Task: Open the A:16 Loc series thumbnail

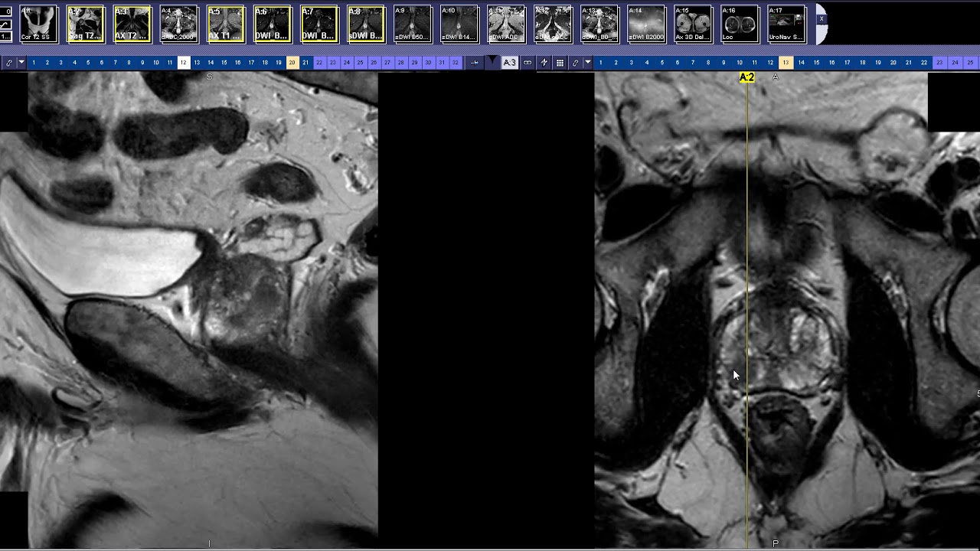Action: point(739,24)
